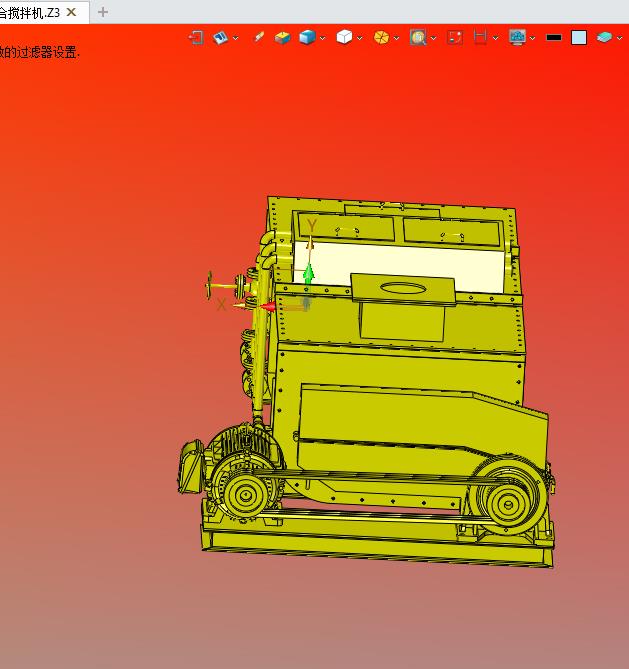Click the filter settings message text 过滤器设置

[48, 52]
